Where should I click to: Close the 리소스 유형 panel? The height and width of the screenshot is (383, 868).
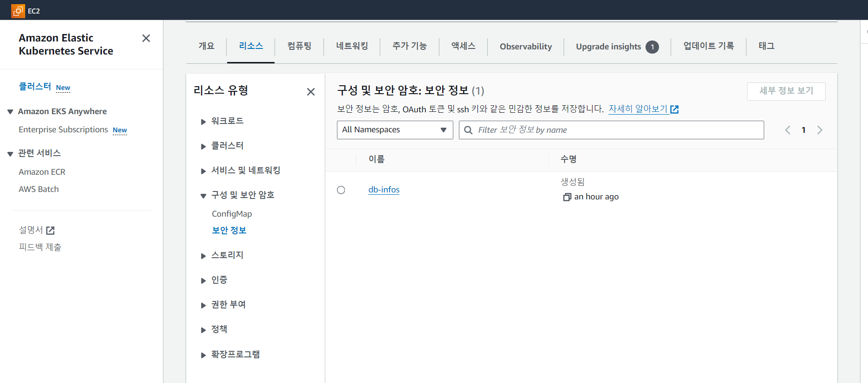pos(311,92)
